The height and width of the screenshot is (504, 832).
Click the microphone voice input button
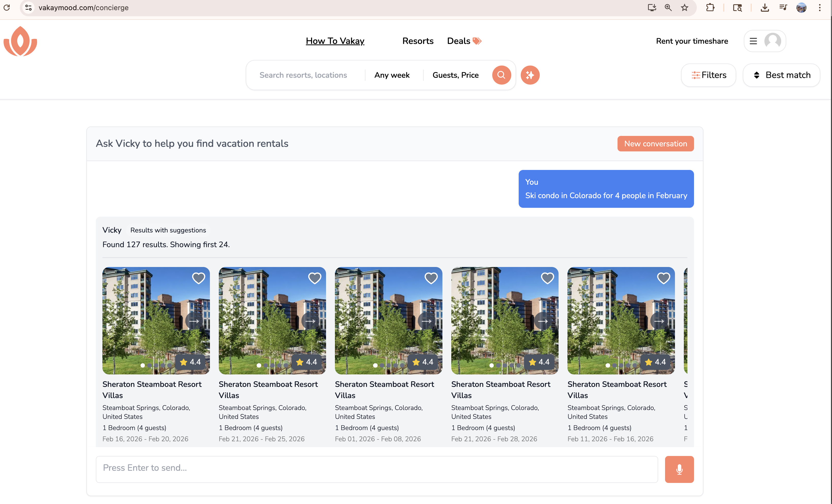679,469
